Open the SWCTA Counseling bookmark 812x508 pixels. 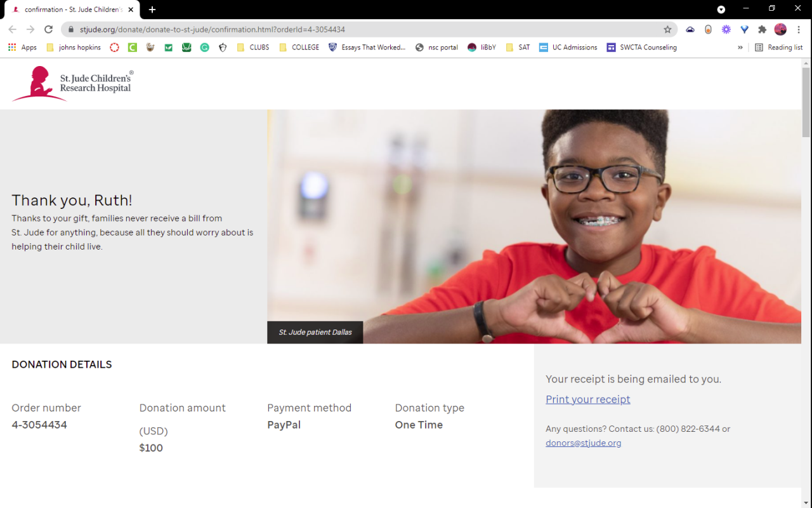(641, 47)
